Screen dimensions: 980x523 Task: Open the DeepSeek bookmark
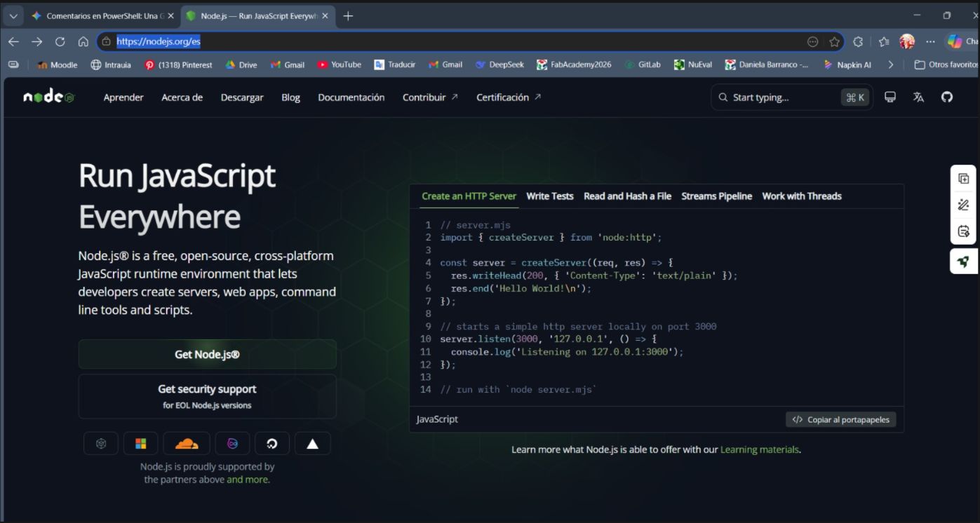click(499, 64)
